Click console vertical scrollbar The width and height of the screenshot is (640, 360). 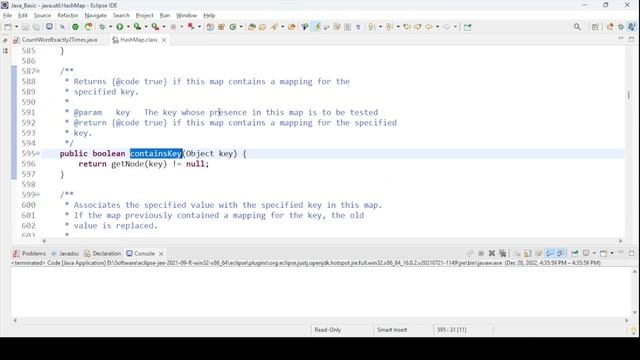tap(635, 292)
